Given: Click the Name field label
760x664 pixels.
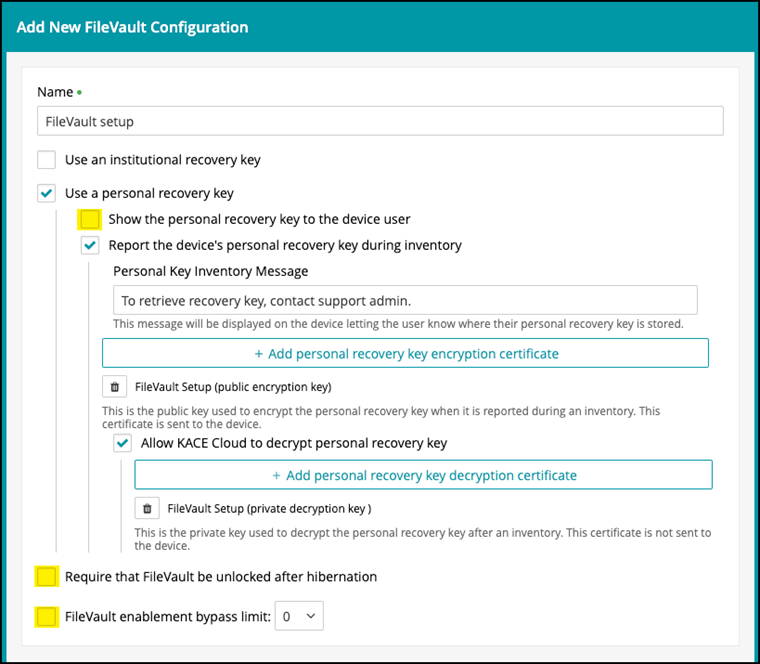Looking at the screenshot, I should (x=55, y=92).
